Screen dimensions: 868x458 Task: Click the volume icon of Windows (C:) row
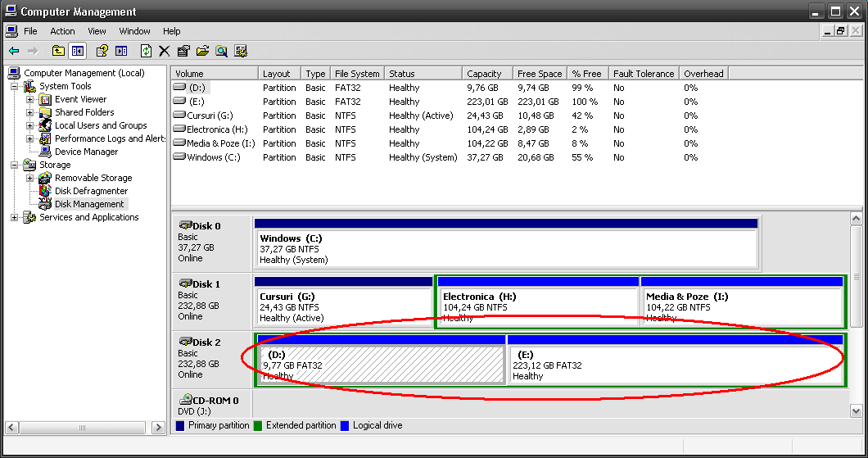pyautogui.click(x=179, y=156)
